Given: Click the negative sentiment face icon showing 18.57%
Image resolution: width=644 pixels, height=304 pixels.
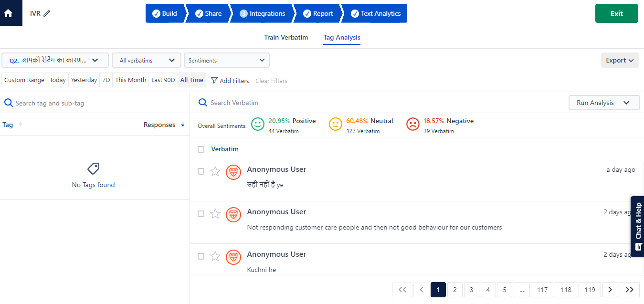Looking at the screenshot, I should (x=412, y=124).
